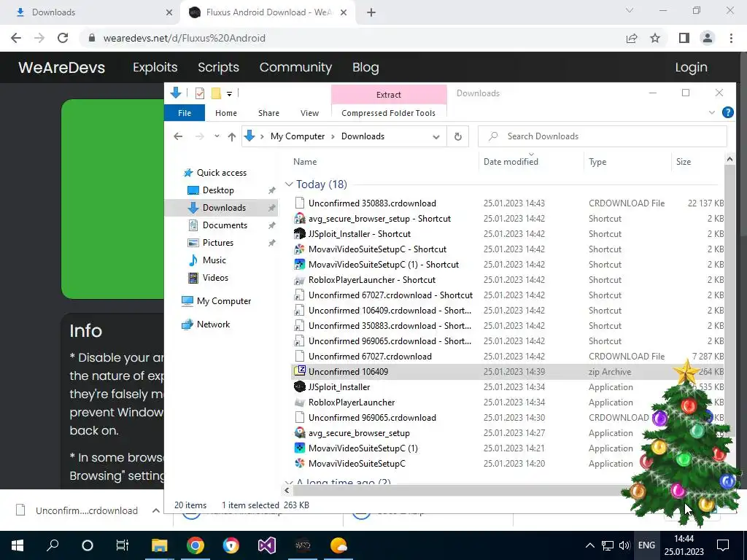The height and width of the screenshot is (560, 747).
Task: Expand the A long time ago group
Action: tap(289, 483)
